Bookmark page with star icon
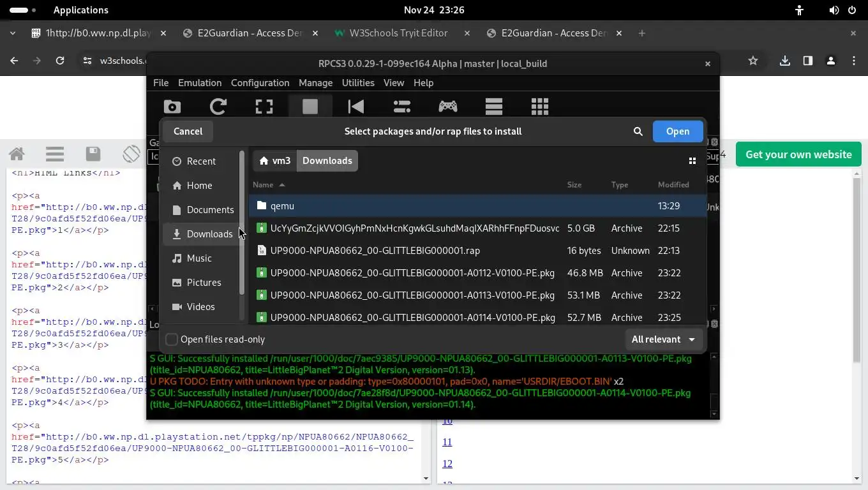 753,61
